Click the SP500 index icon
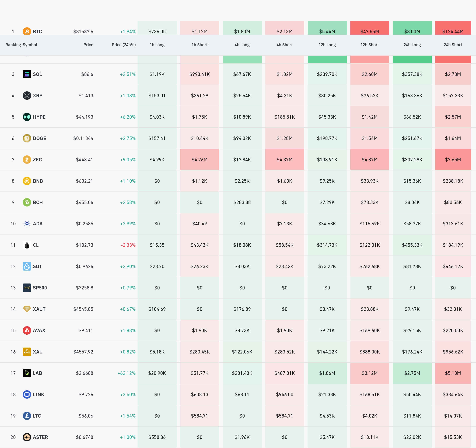 [27, 288]
